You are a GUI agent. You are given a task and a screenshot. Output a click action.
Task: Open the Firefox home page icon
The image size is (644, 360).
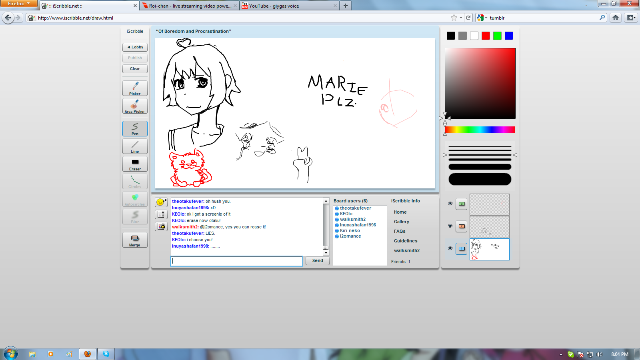(x=616, y=18)
